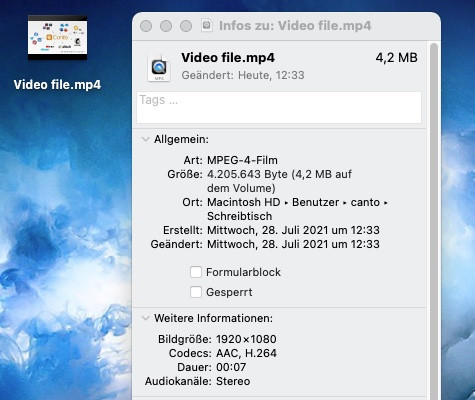Select the Art value 'MPEG-4-Film'
The width and height of the screenshot is (475, 400).
242,160
